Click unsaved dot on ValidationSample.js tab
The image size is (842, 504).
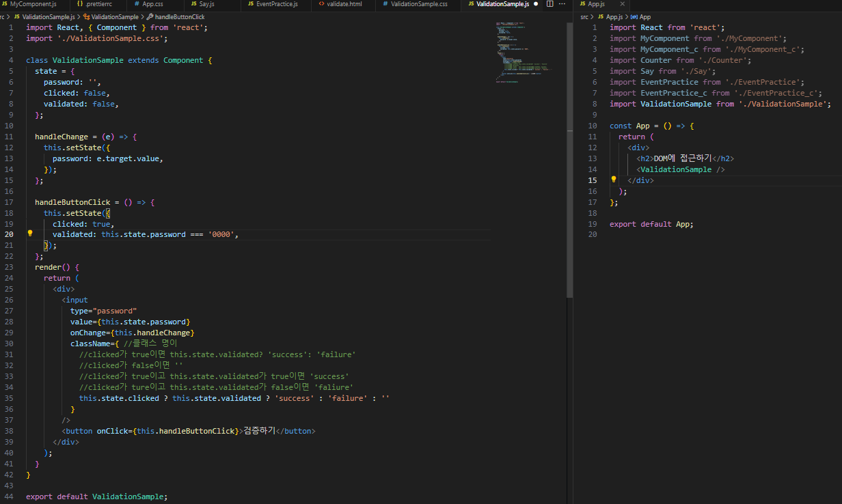536,4
